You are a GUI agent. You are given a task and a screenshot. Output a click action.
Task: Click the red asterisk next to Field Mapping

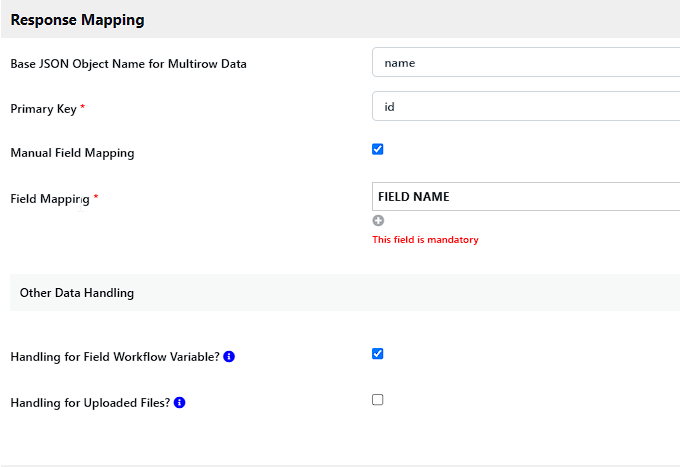pos(96,198)
